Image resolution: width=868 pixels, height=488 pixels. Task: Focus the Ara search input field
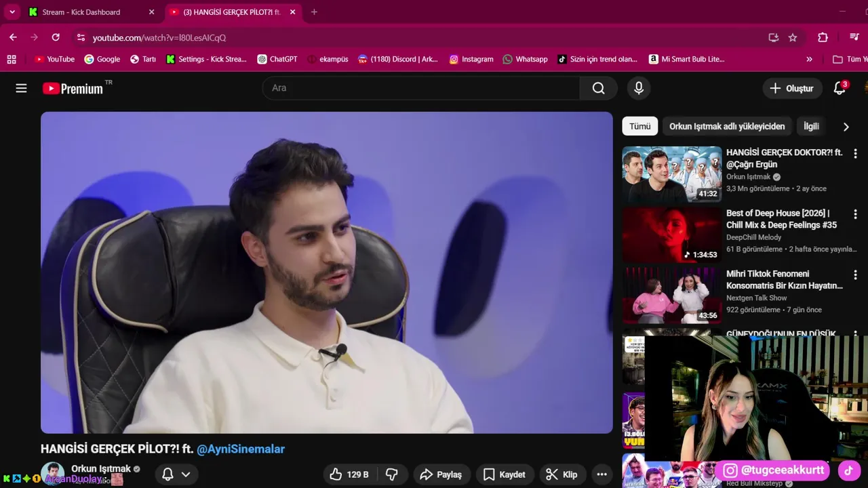(421, 88)
